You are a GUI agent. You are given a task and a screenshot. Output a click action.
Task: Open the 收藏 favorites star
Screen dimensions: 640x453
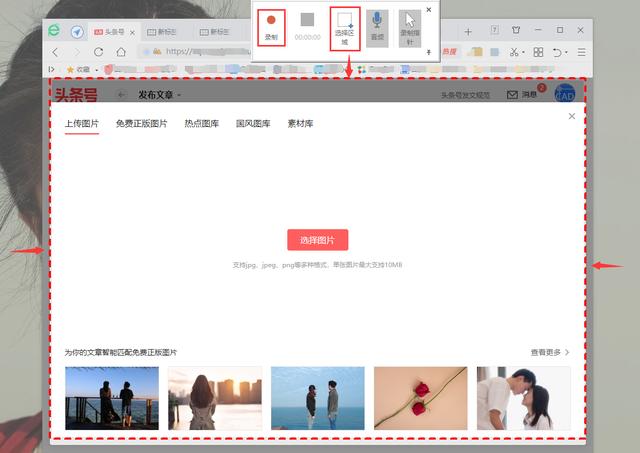pos(78,69)
